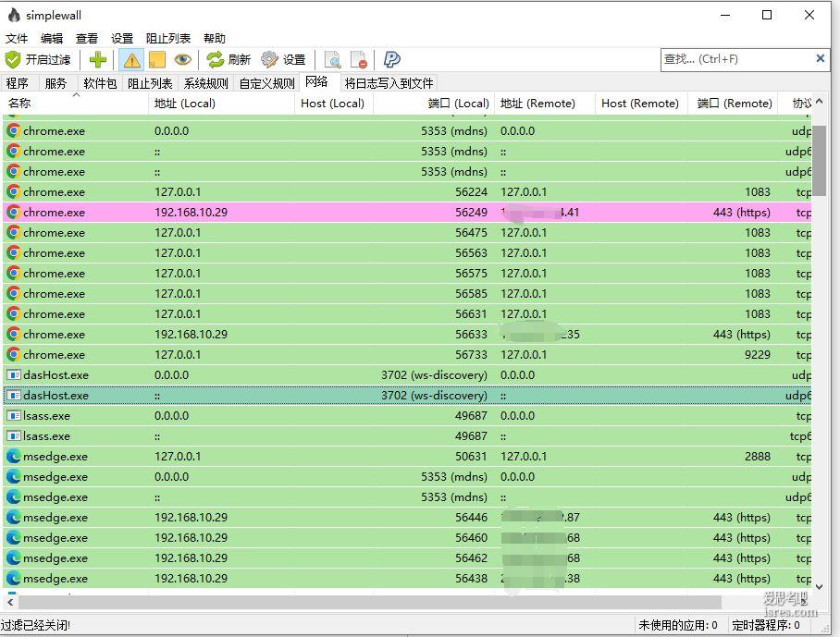This screenshot has width=840, height=637.
Task: Open settings via the gear icon
Action: [269, 59]
